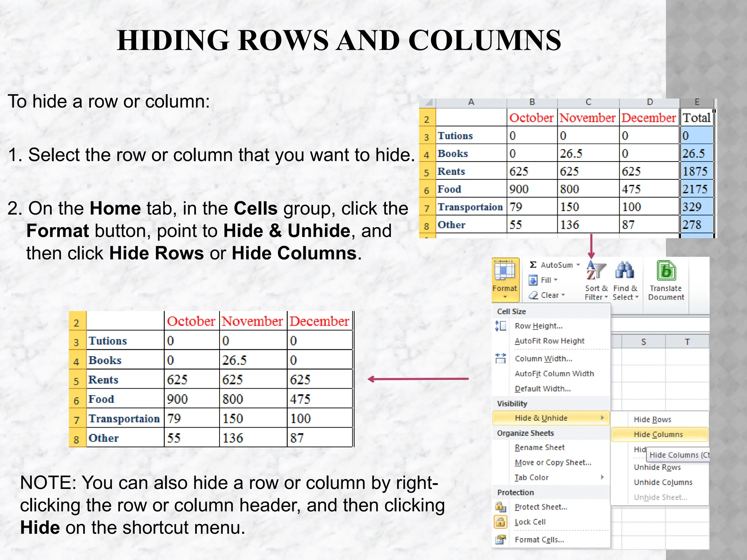
Task: Click Hide Columns in submenu
Action: coord(659,434)
